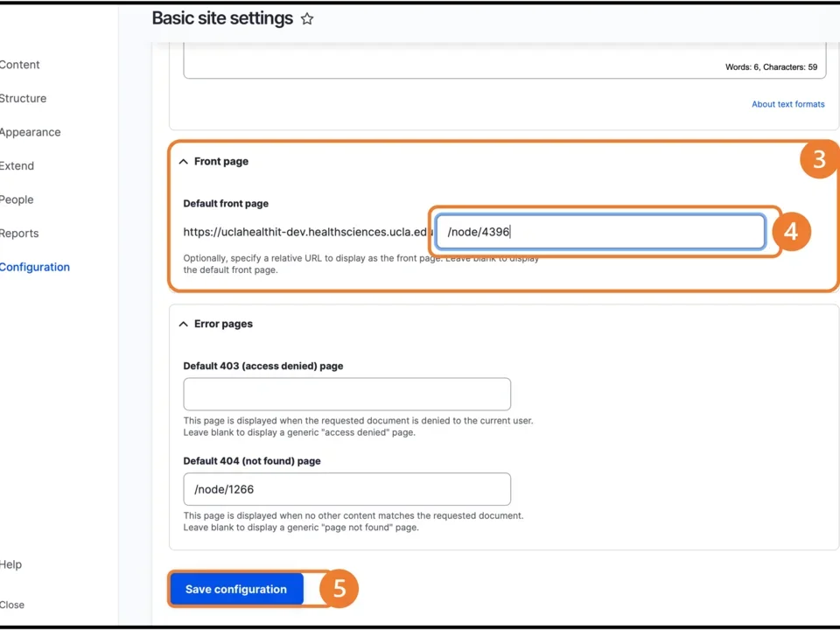Screen dimensions: 840x630
Task: Select People from the sidebar
Action: [x=17, y=199]
